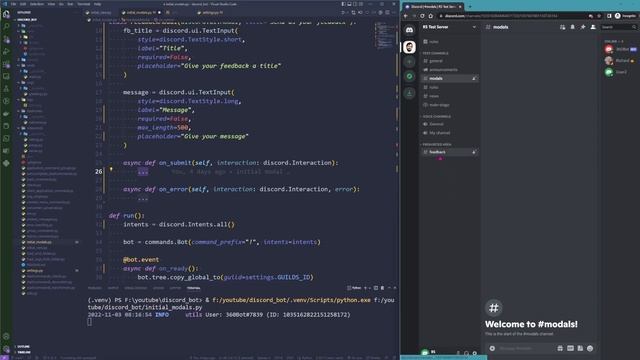This screenshot has height=360, width=640.
Task: Toggle VS Code bottom panel layout icon
Action: point(349,4)
